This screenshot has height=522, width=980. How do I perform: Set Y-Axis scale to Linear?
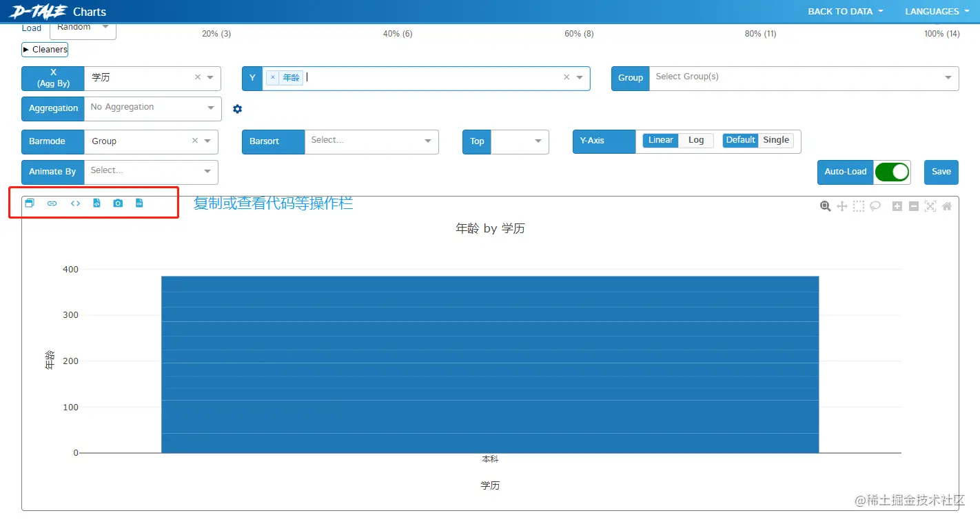point(660,140)
